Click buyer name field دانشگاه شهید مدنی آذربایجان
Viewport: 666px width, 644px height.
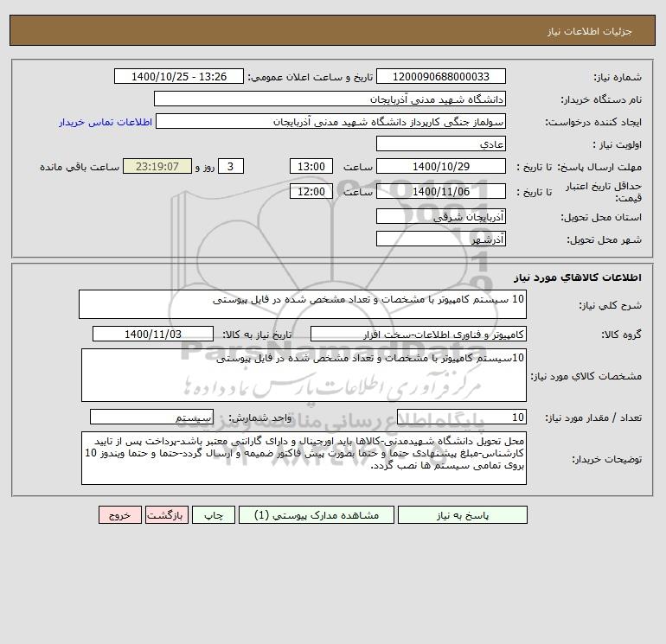tap(330, 99)
